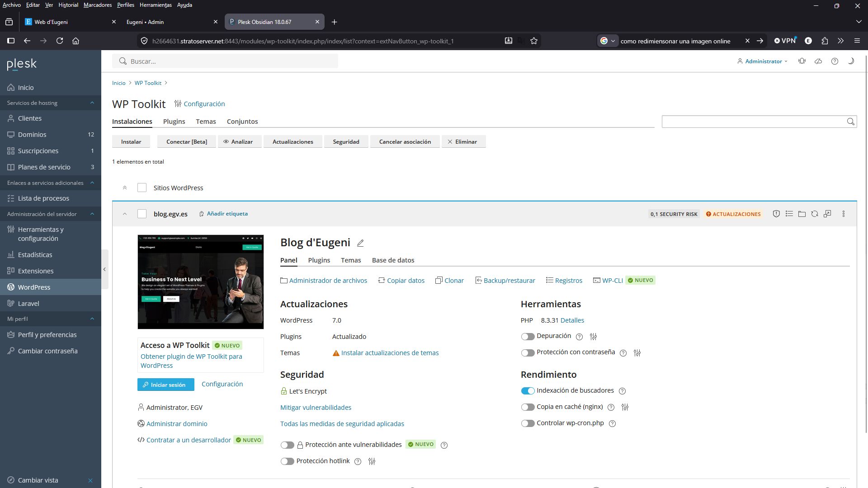
Task: Click the sync refresh icon in blog.egv.es header
Action: click(x=814, y=214)
